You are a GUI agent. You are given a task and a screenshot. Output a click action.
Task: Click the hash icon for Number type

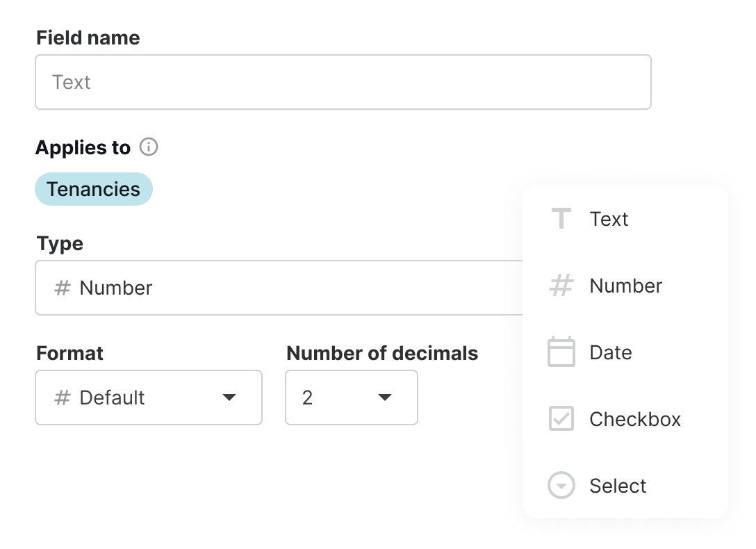click(561, 286)
